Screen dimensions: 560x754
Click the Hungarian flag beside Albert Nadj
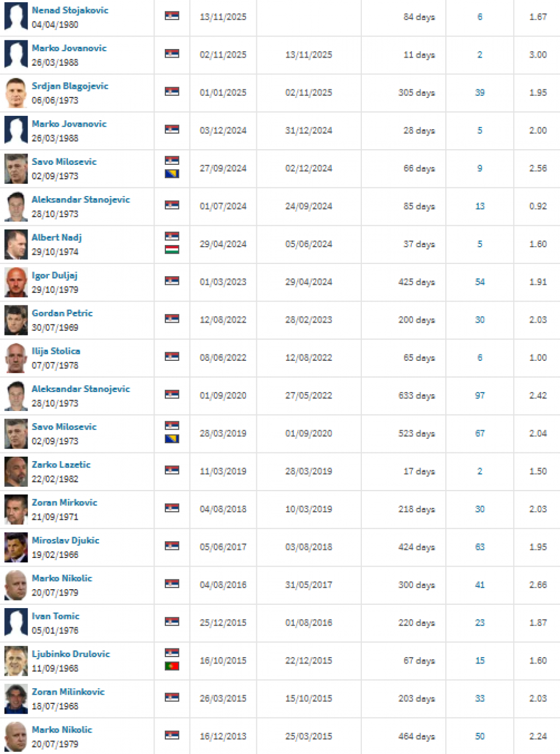[172, 249]
